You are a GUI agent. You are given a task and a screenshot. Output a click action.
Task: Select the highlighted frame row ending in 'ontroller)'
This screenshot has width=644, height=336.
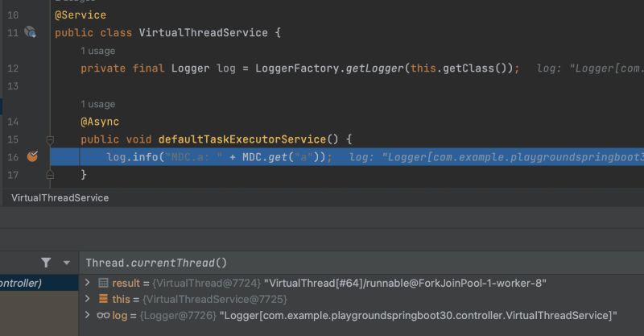coord(39,283)
